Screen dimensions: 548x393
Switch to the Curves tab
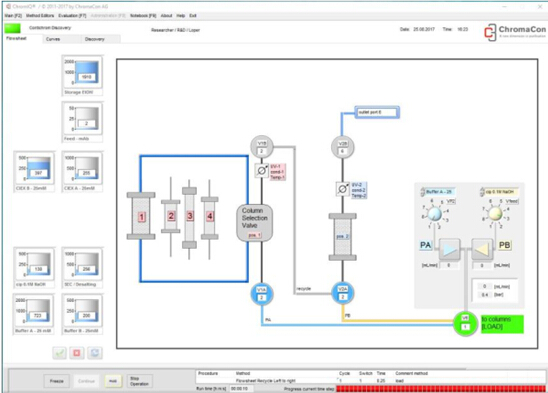tap(53, 39)
